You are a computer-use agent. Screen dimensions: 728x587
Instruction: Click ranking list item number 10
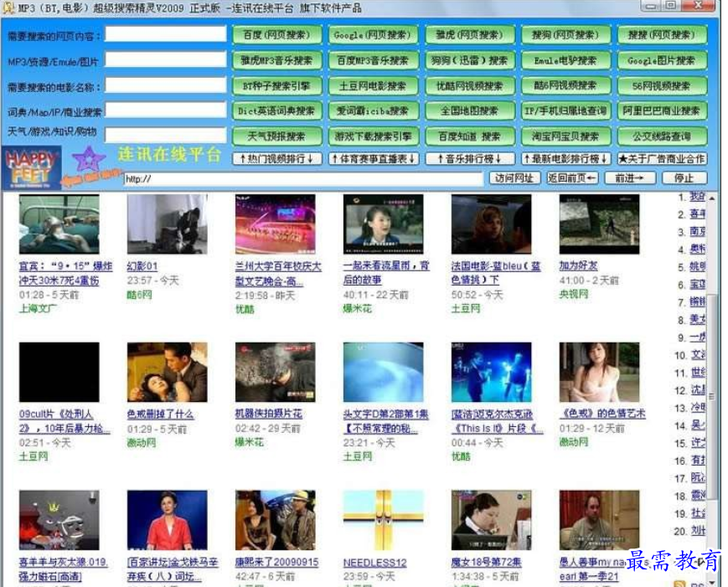point(698,355)
